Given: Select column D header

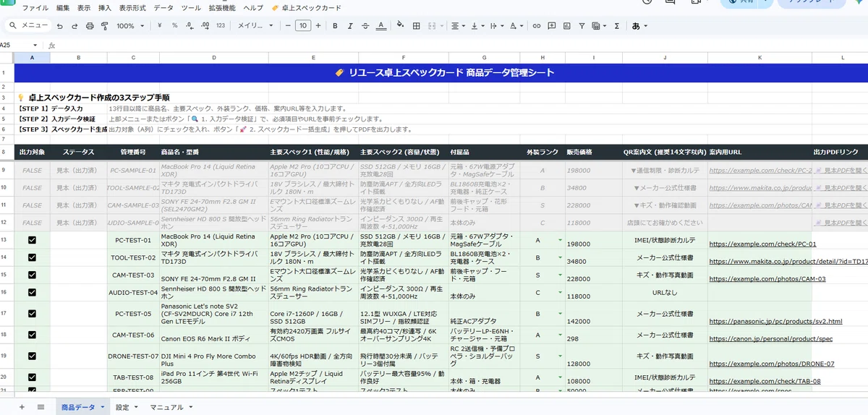Looking at the screenshot, I should click(x=213, y=57).
